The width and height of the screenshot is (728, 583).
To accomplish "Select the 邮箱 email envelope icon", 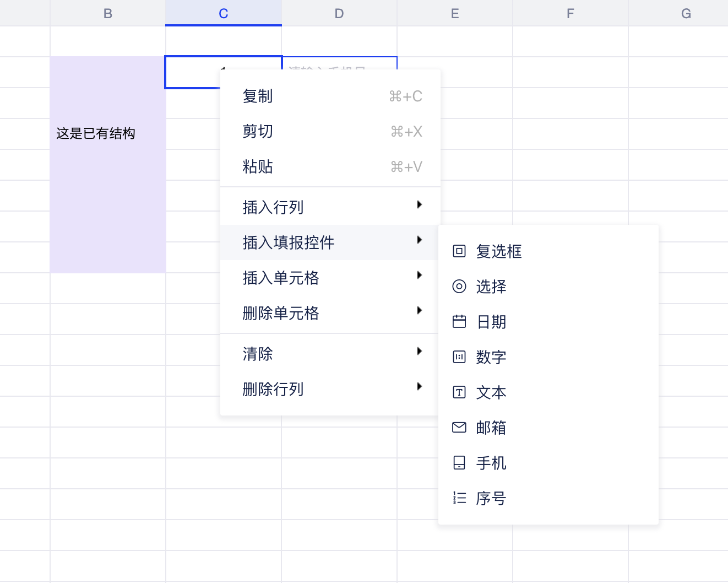I will pyautogui.click(x=459, y=427).
